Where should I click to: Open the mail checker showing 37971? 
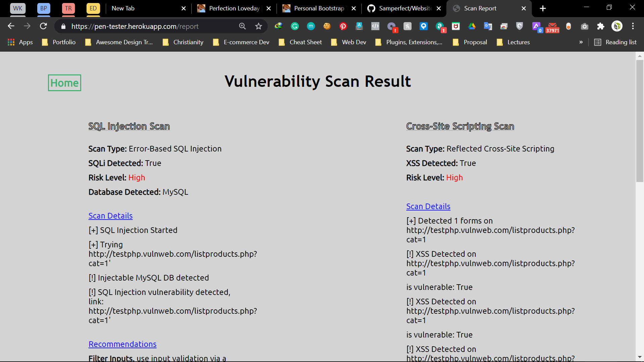(552, 27)
